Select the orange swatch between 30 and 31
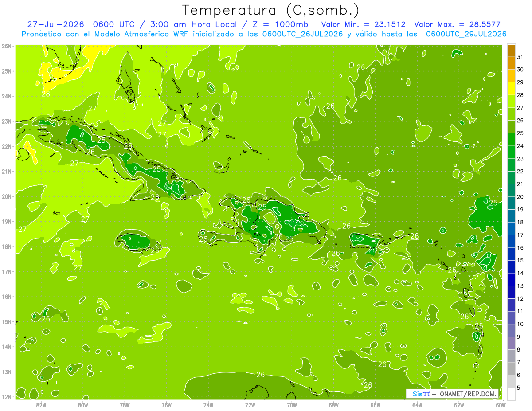 [x=511, y=63]
